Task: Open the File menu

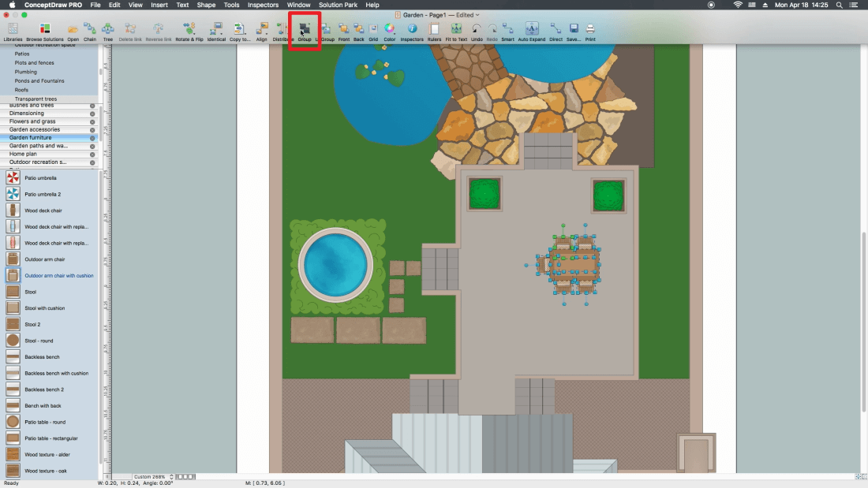Action: [95, 5]
